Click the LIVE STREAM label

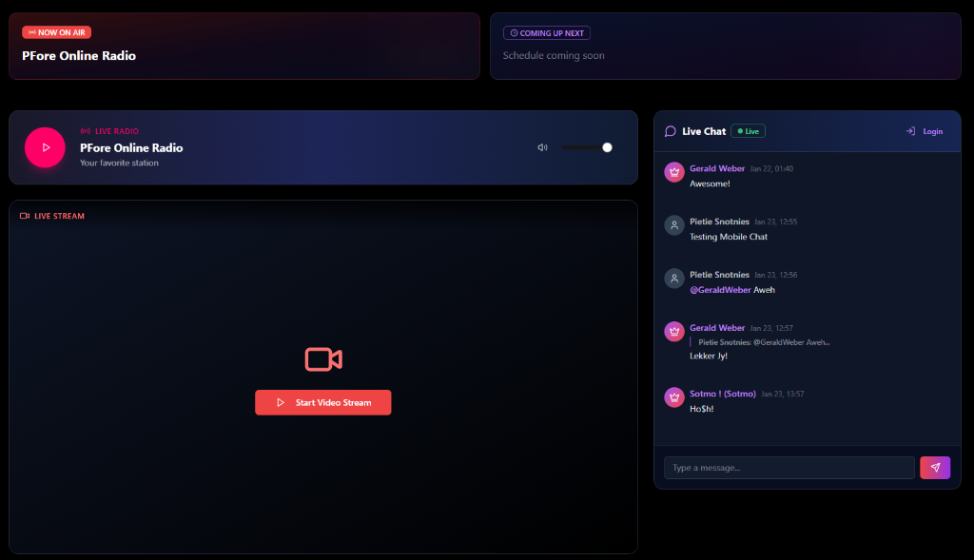[59, 216]
